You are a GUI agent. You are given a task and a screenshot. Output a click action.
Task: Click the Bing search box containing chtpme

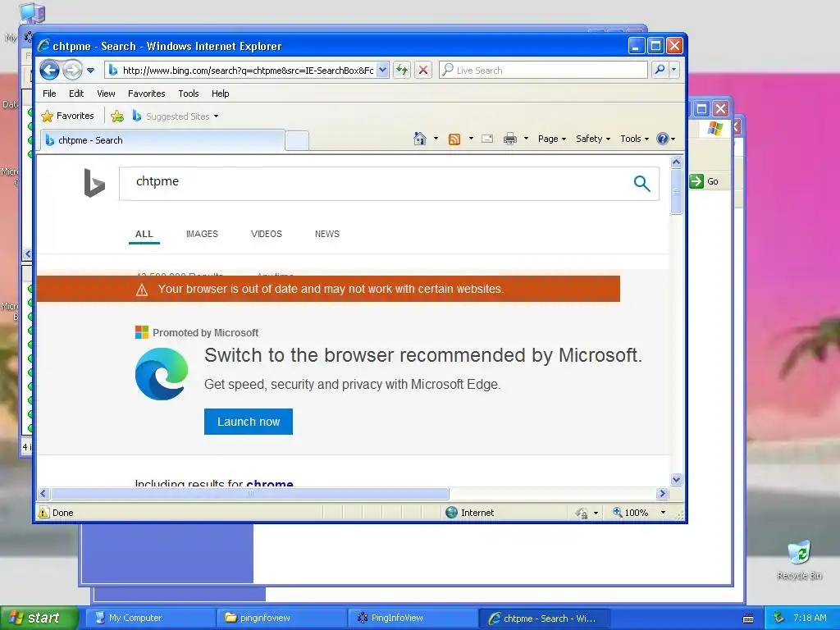(x=375, y=184)
